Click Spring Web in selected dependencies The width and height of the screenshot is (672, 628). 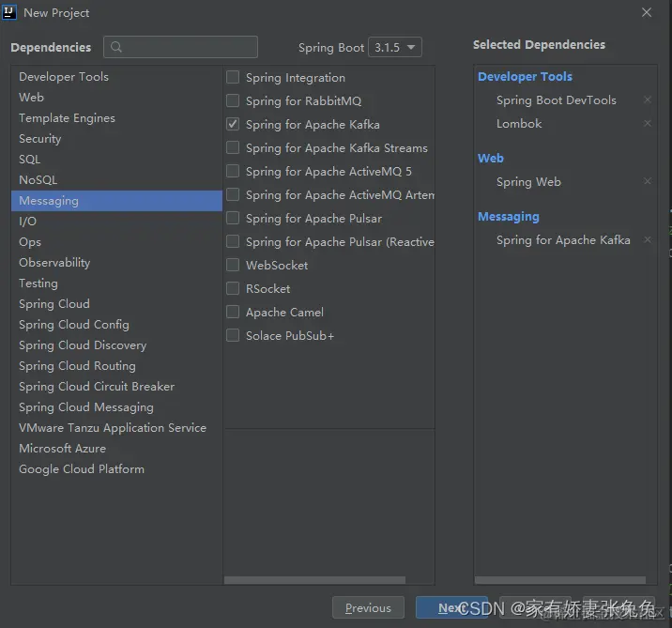(x=528, y=182)
